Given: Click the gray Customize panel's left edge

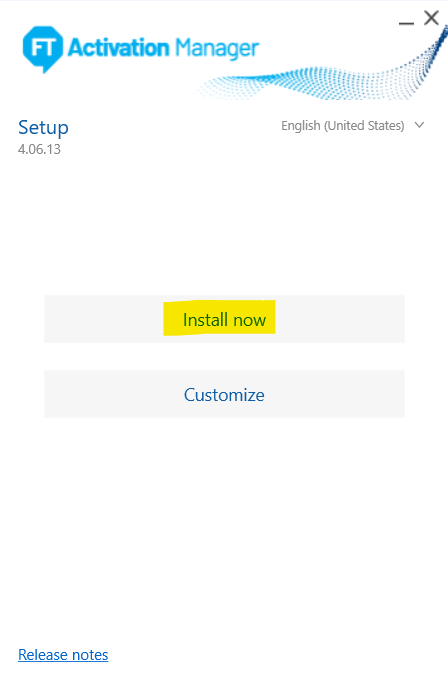Looking at the screenshot, I should click(47, 394).
